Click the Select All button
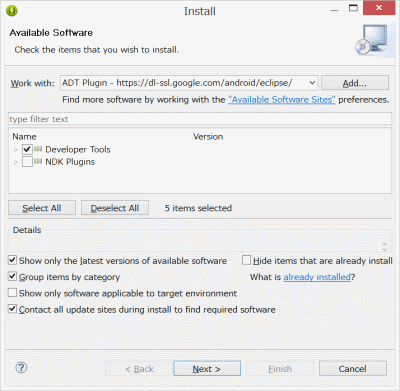Image resolution: width=400 pixels, height=391 pixels. coord(42,208)
